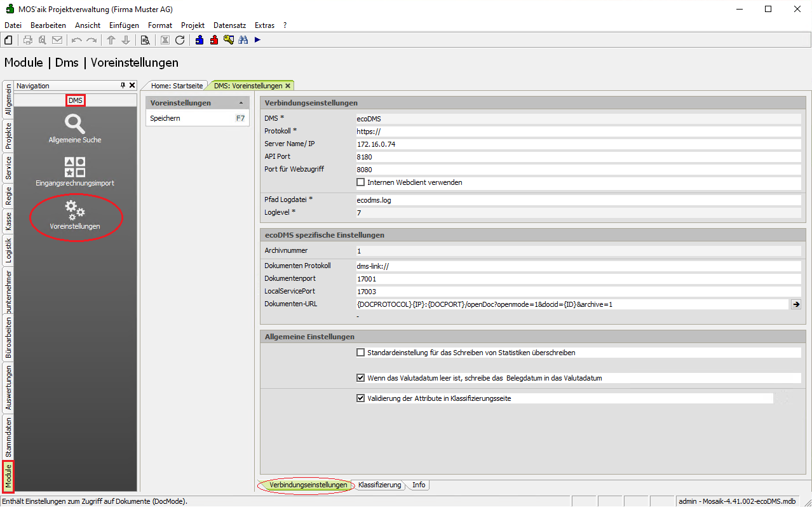Click the new document toolbar icon
This screenshot has height=507, width=812.
click(8, 40)
